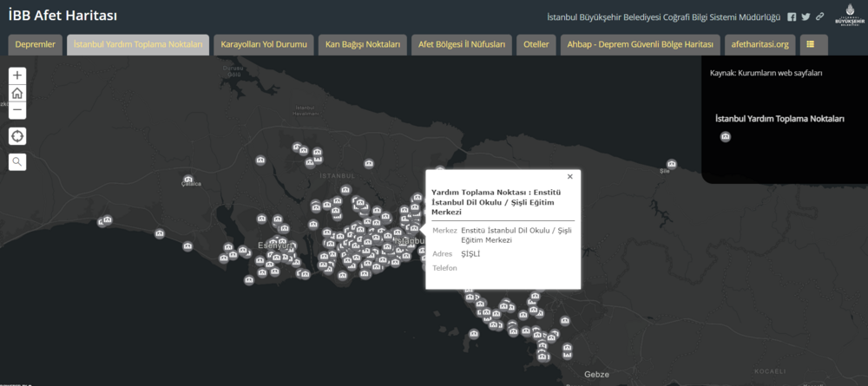Select the aid point marker at Çatalca
This screenshot has width=868, height=386.
click(x=188, y=180)
